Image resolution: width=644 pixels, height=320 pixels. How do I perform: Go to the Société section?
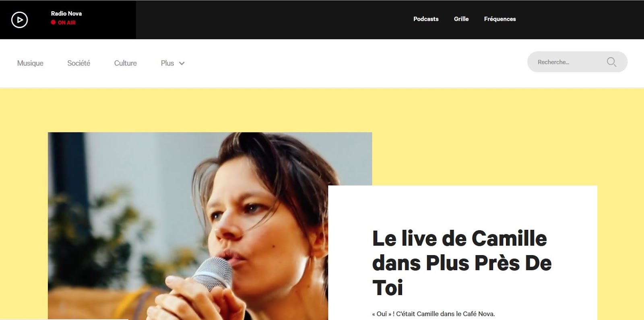79,63
